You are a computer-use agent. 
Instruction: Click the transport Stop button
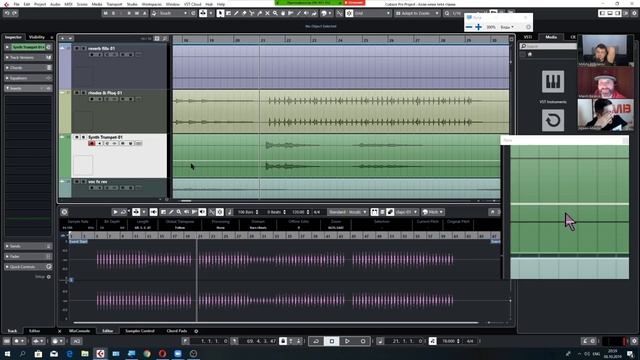tap(331, 341)
